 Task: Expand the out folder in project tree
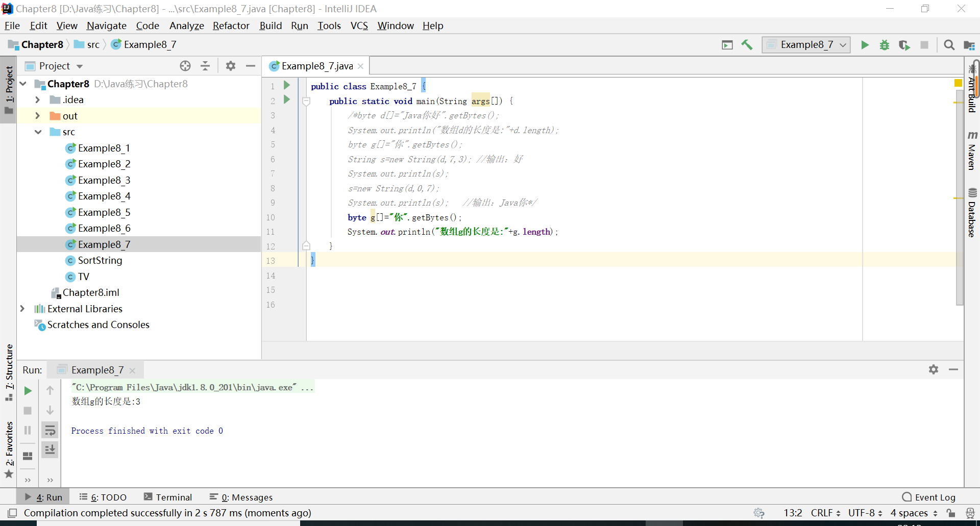pos(37,116)
